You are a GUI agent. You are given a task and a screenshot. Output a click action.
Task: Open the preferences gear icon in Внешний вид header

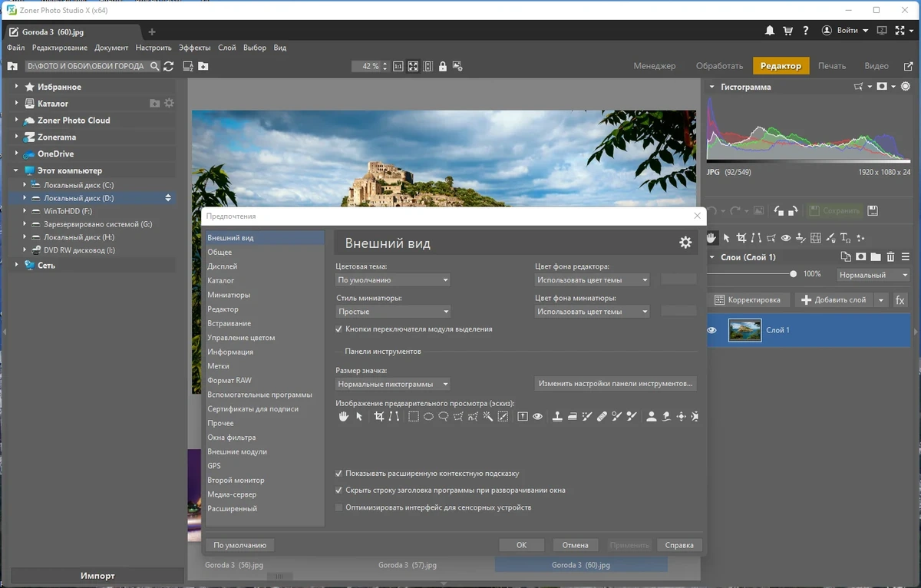685,243
